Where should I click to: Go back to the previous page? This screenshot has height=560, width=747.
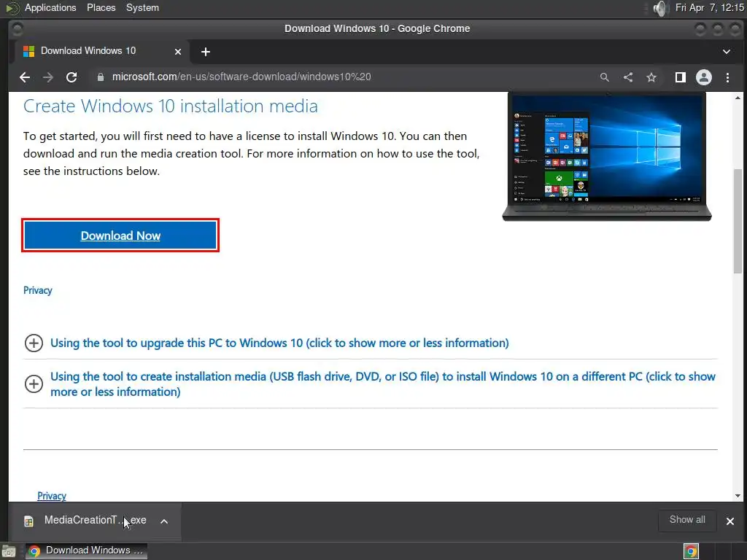click(x=25, y=77)
